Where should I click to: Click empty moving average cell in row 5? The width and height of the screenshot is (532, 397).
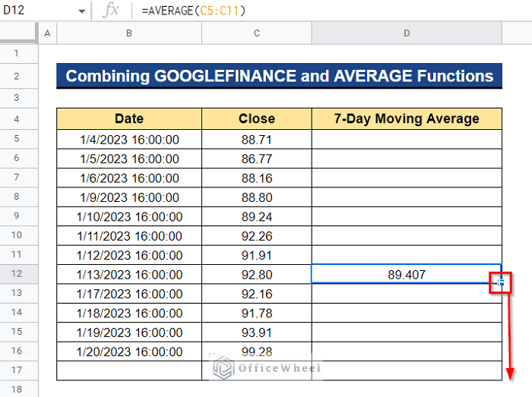[x=407, y=139]
